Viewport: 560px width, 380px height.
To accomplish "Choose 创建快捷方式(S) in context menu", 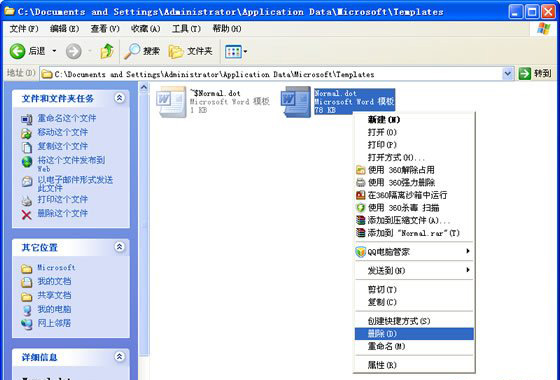I will (x=414, y=321).
